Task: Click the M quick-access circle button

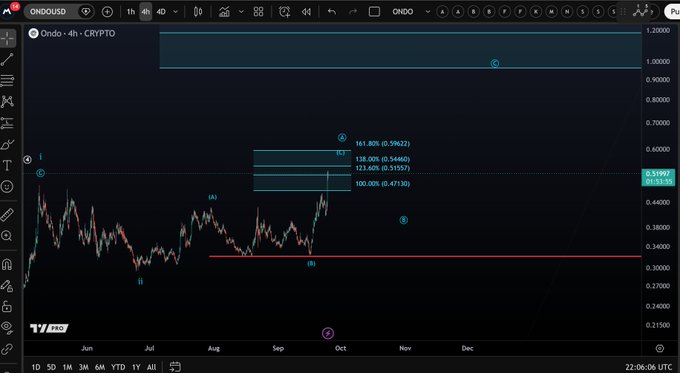Action: tap(552, 12)
